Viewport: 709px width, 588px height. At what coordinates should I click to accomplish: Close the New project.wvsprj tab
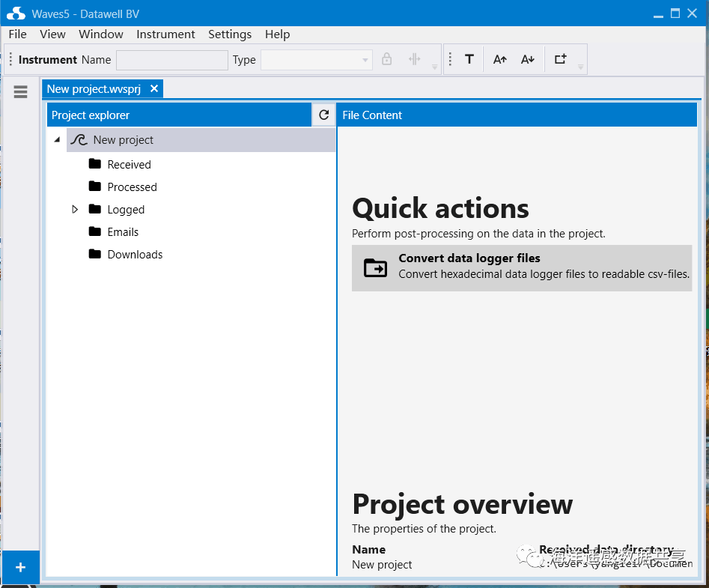(154, 89)
